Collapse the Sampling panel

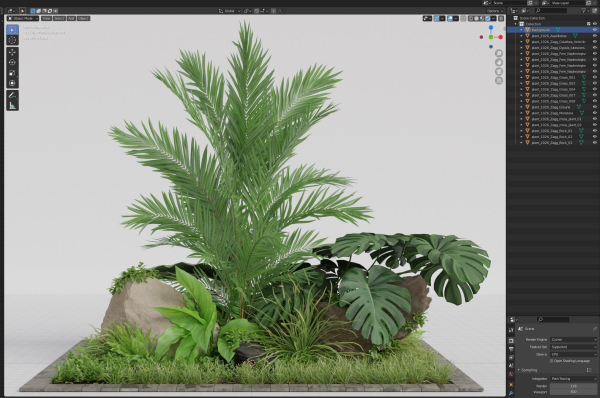coord(519,370)
